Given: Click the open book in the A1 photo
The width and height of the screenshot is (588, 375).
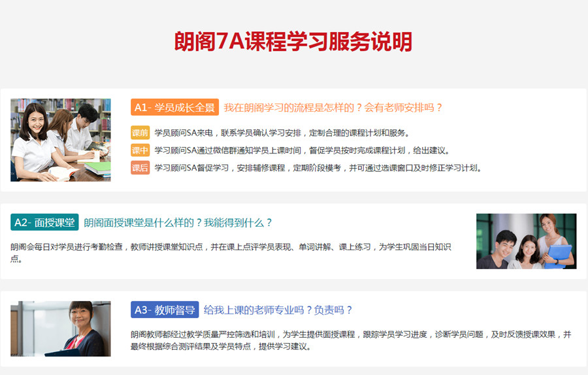Looking at the screenshot, I should coord(61,172).
